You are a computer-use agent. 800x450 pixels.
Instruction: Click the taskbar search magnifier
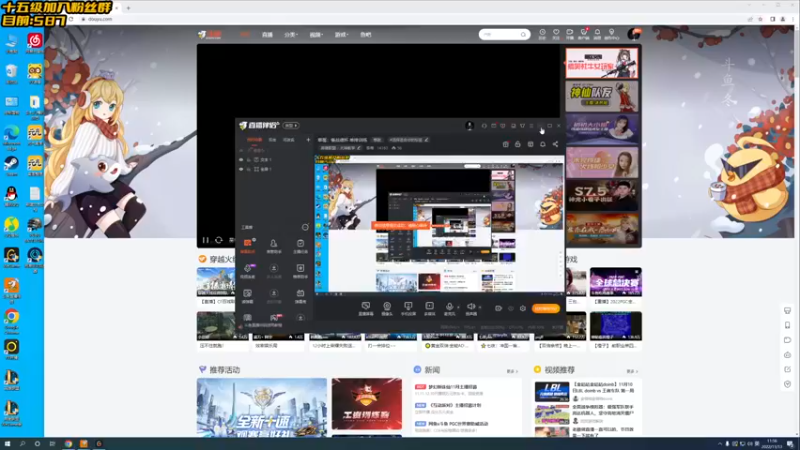[x=22, y=444]
